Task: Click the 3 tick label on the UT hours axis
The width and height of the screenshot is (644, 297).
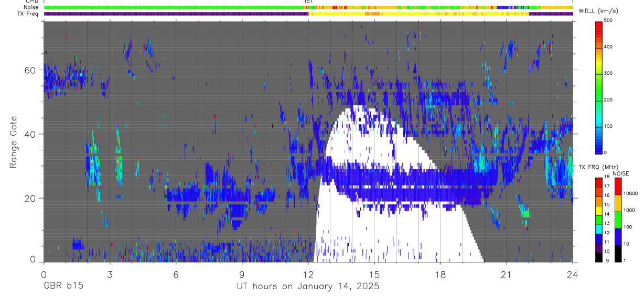Action: tap(110, 274)
